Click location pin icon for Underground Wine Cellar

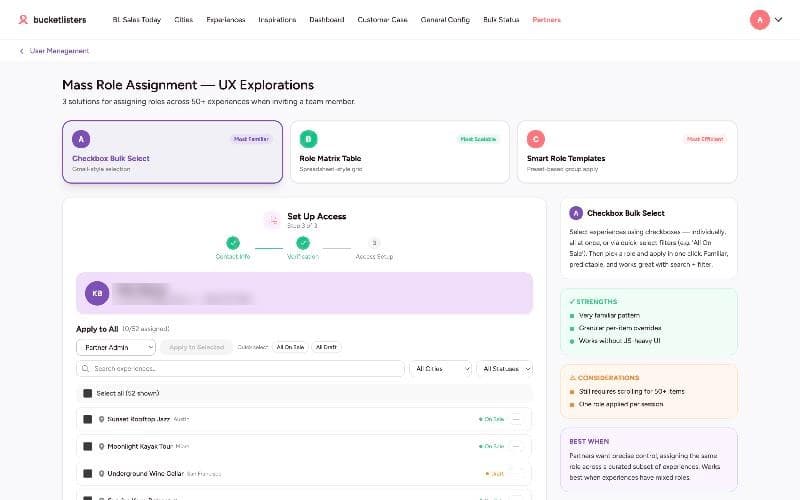[102, 473]
